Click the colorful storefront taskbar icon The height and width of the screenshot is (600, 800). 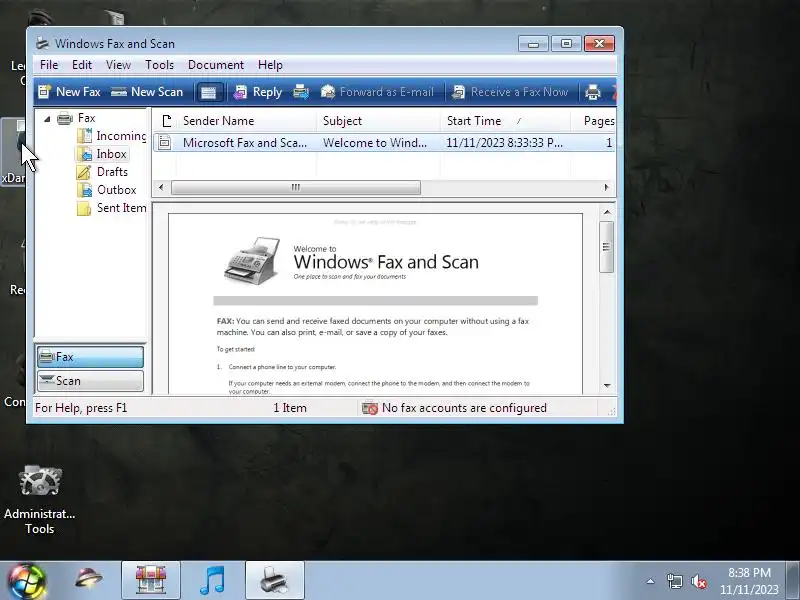point(151,581)
